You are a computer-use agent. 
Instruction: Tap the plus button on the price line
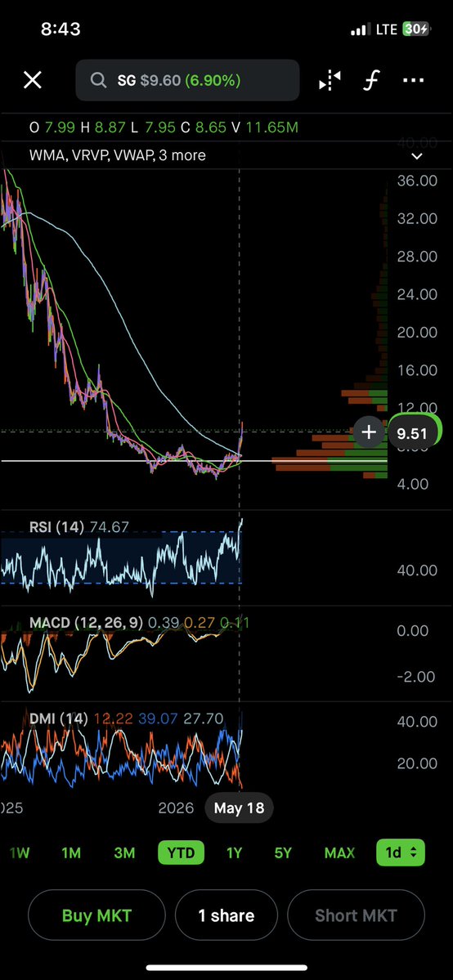coord(369,432)
